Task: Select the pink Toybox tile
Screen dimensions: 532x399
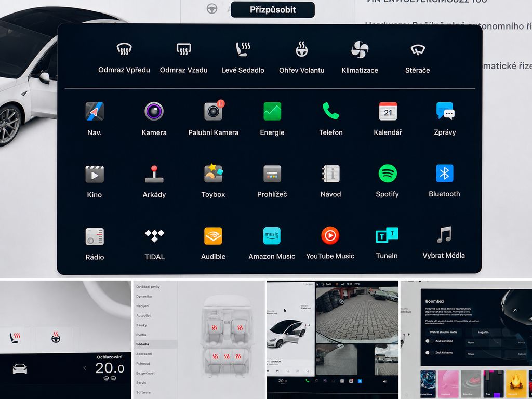Action: point(448,383)
